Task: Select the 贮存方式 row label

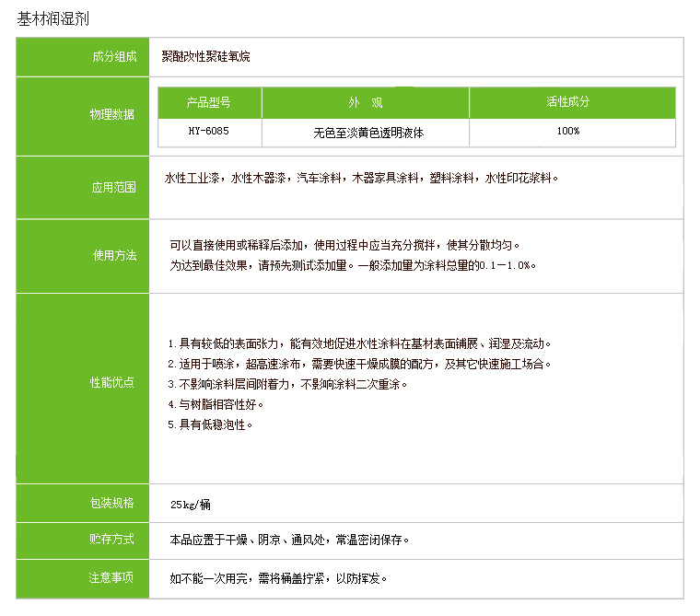Action: [x=112, y=540]
